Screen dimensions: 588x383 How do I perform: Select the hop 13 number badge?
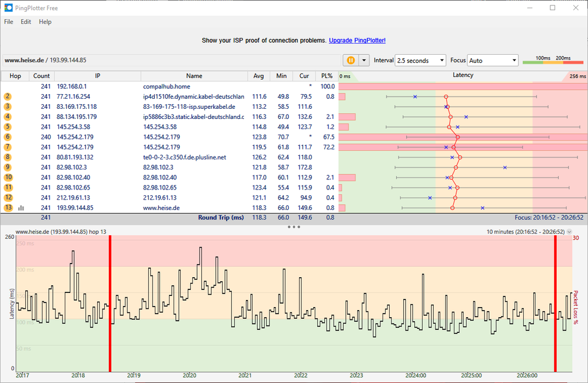pyautogui.click(x=8, y=208)
